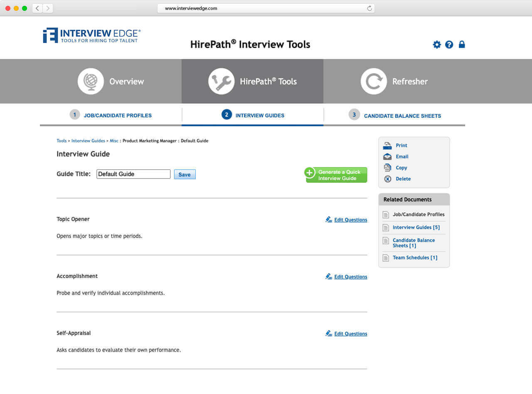
Task: Click the Related Documents panel header
Action: [x=414, y=199]
